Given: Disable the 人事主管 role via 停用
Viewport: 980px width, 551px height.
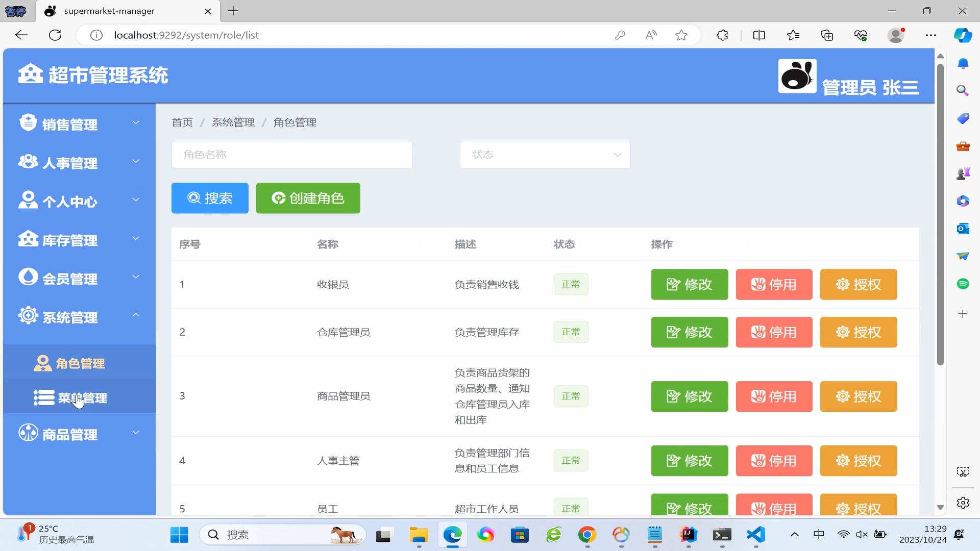Looking at the screenshot, I should point(774,461).
